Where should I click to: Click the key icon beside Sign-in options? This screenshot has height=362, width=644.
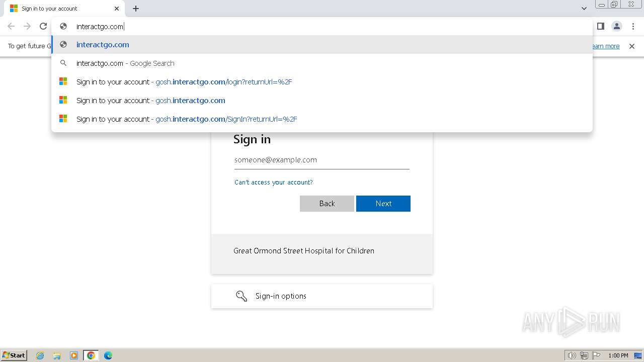point(242,296)
